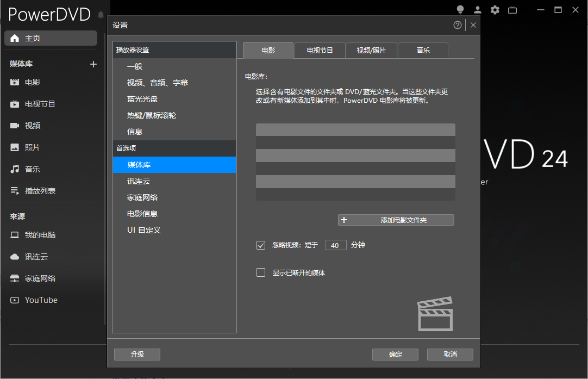This screenshot has width=588, height=379.
Task: Click 添加电影文件夹 button text
Action: point(403,220)
